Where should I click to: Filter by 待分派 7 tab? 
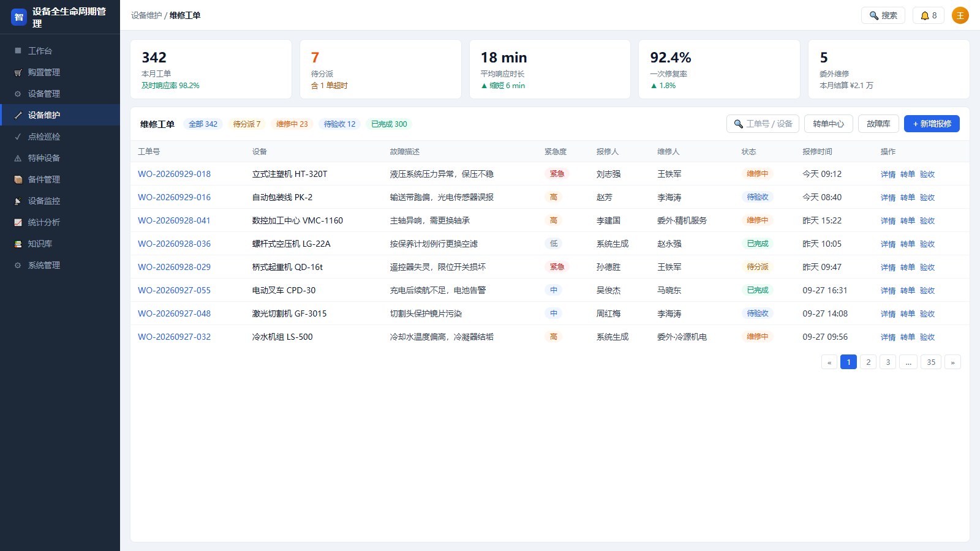coord(247,124)
